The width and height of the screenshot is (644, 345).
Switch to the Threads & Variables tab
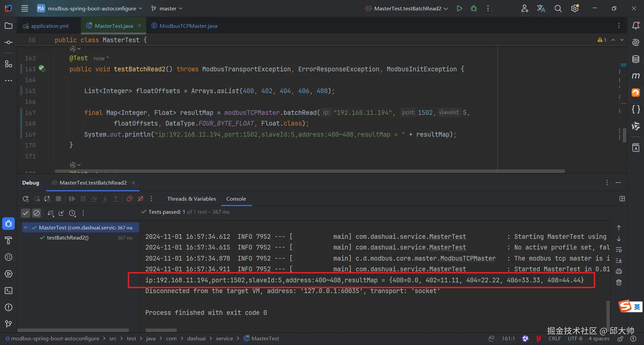pyautogui.click(x=192, y=199)
